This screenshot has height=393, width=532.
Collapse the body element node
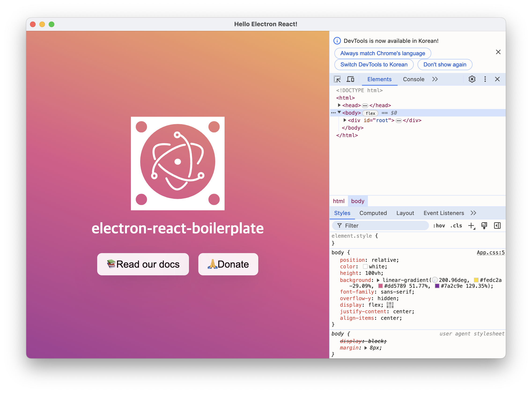coord(339,113)
